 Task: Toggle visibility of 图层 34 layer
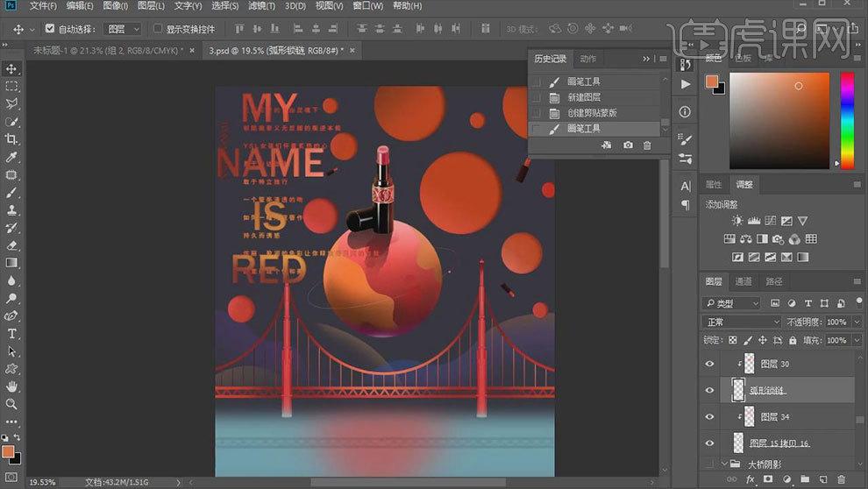click(x=710, y=416)
